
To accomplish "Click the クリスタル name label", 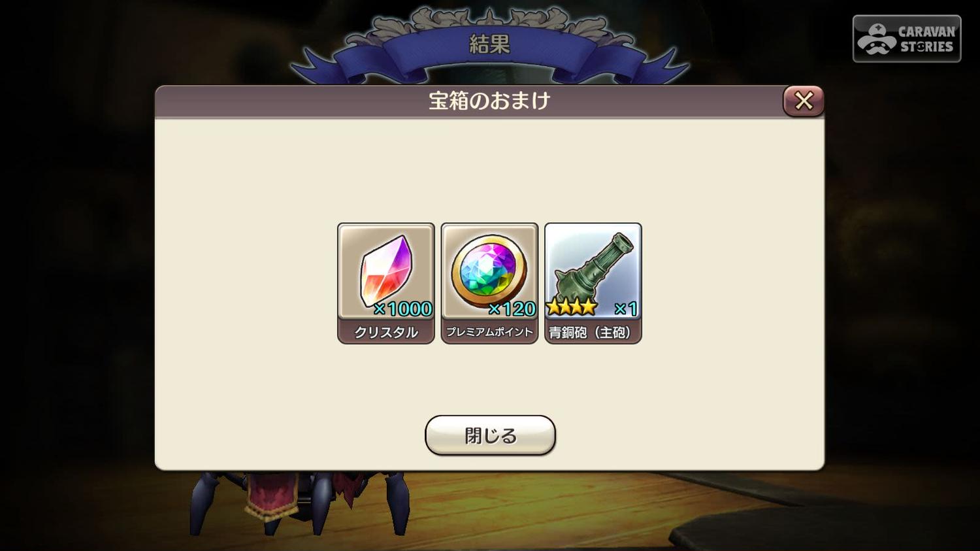I will (x=385, y=332).
